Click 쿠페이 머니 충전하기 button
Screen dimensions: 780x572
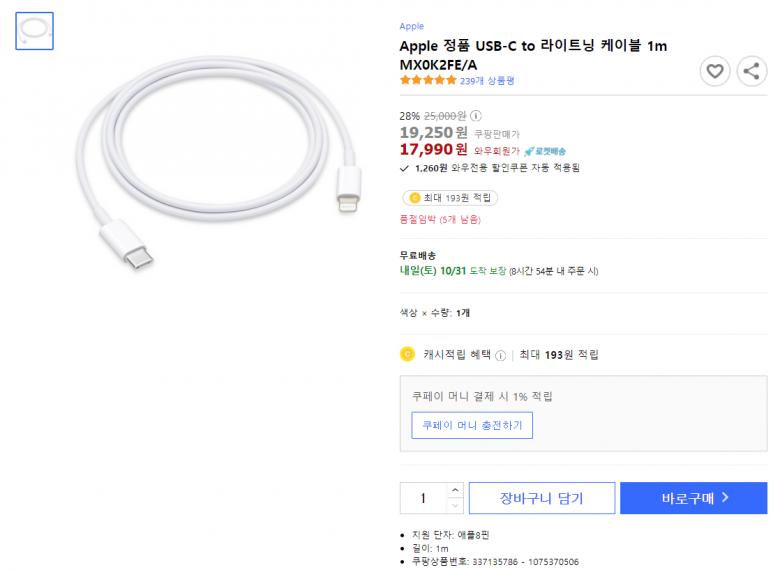pos(472,425)
